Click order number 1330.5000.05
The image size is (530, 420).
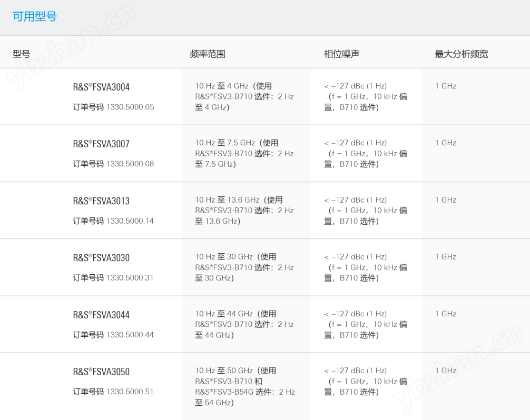(x=130, y=107)
